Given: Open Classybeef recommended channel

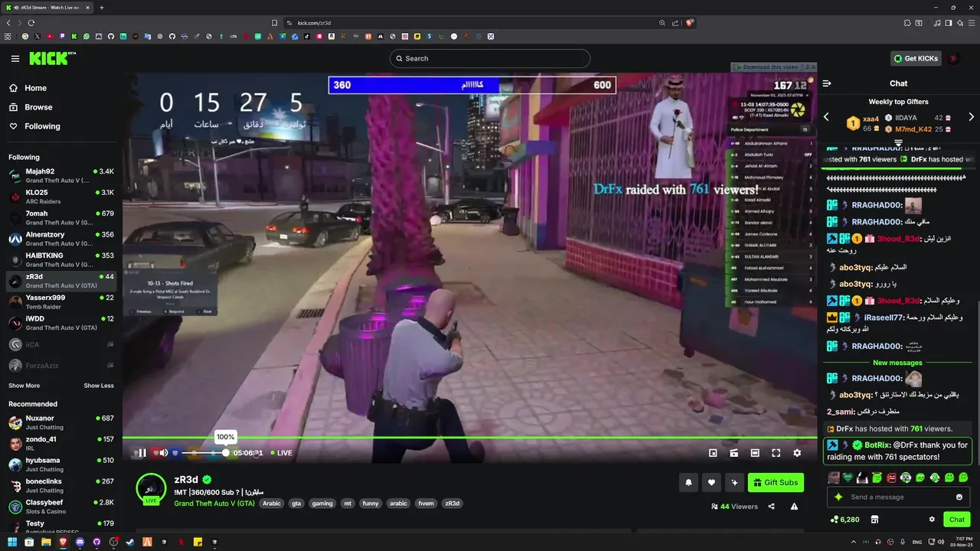Looking at the screenshot, I should pos(61,507).
